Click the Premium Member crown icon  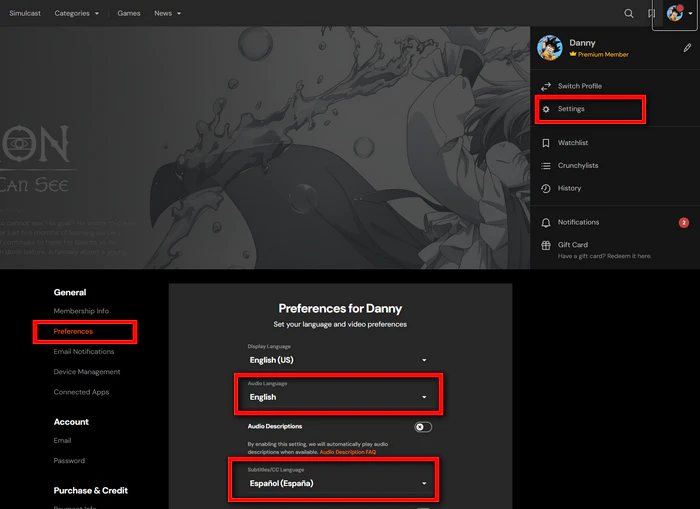coord(573,54)
